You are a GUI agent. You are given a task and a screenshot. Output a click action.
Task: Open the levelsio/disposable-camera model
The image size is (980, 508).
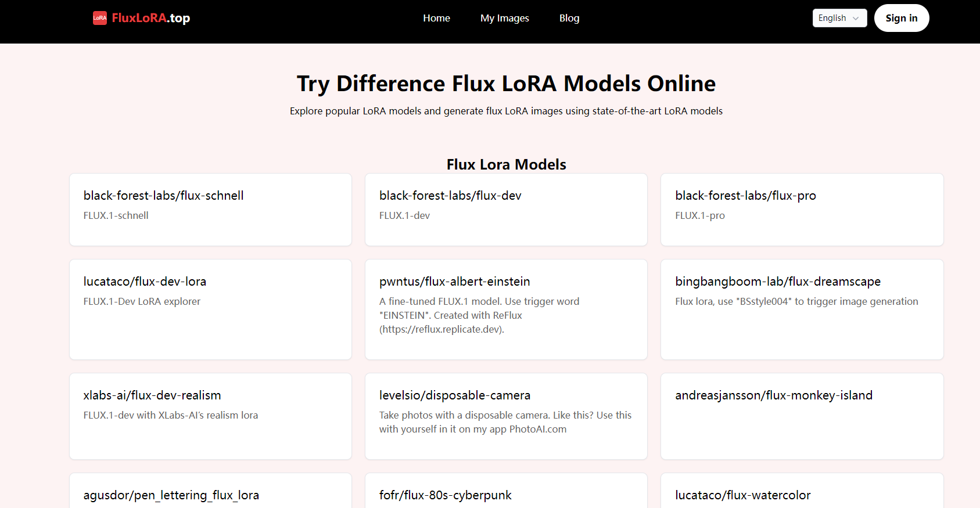pyautogui.click(x=506, y=416)
